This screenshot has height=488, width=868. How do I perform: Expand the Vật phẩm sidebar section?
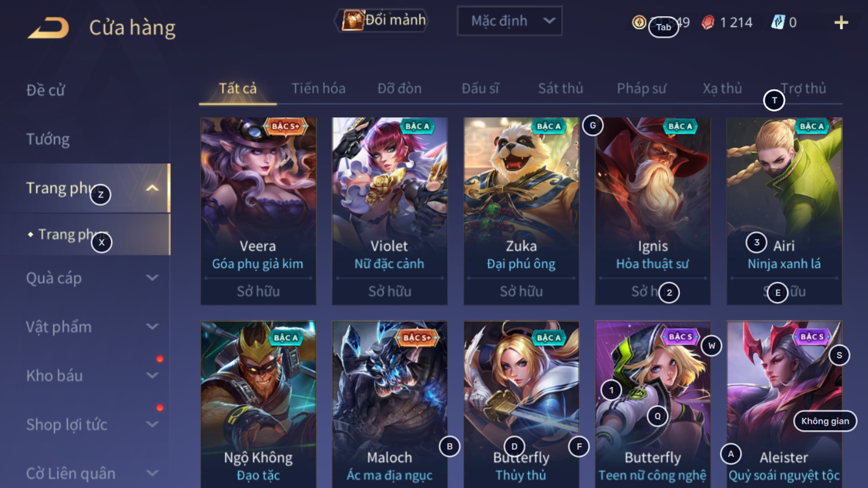[152, 327]
